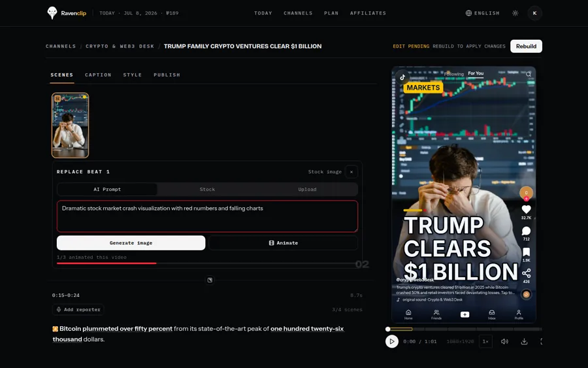Image resolution: width=588 pixels, height=368 pixels.
Task: Click the Animate button
Action: tap(283, 243)
